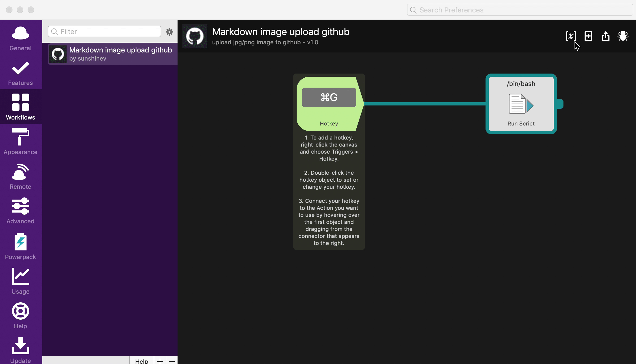Click the run script document icon

click(x=521, y=104)
